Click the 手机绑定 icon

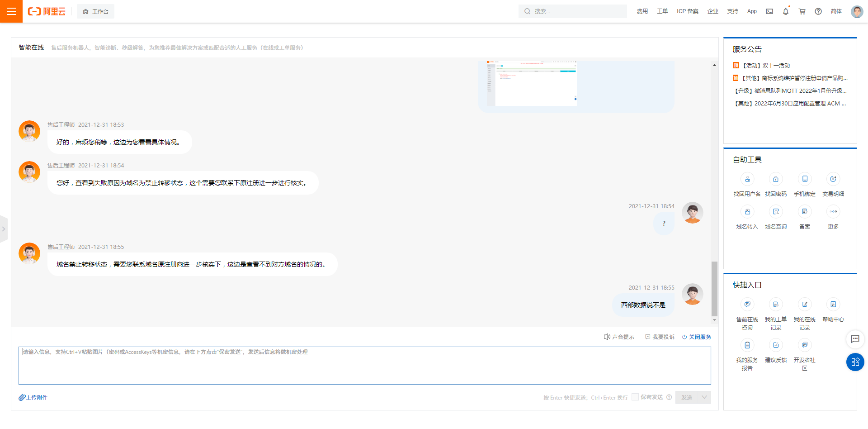805,179
